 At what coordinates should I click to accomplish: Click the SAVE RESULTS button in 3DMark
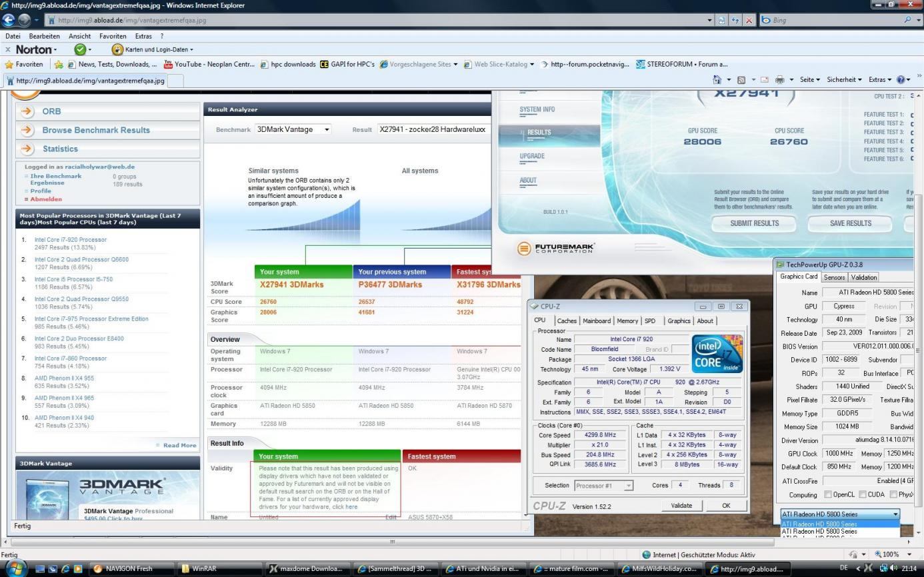[850, 224]
